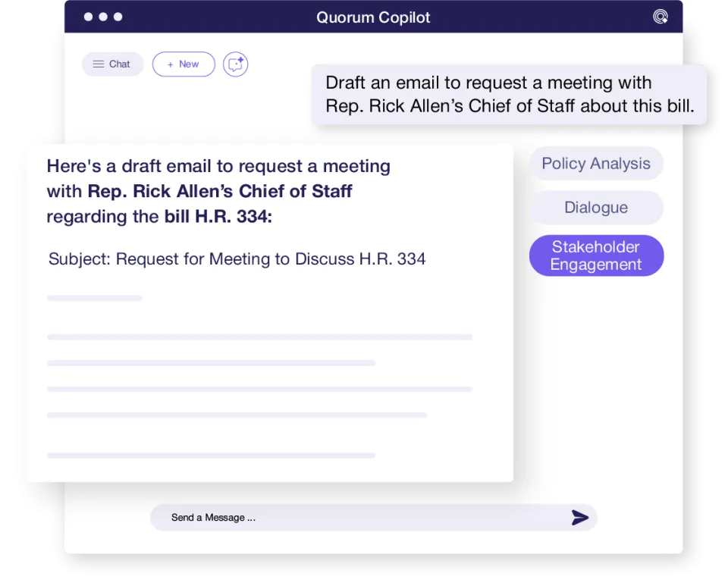Click the middle window control dot
Viewport: 728px width, 586px height.
click(x=103, y=17)
